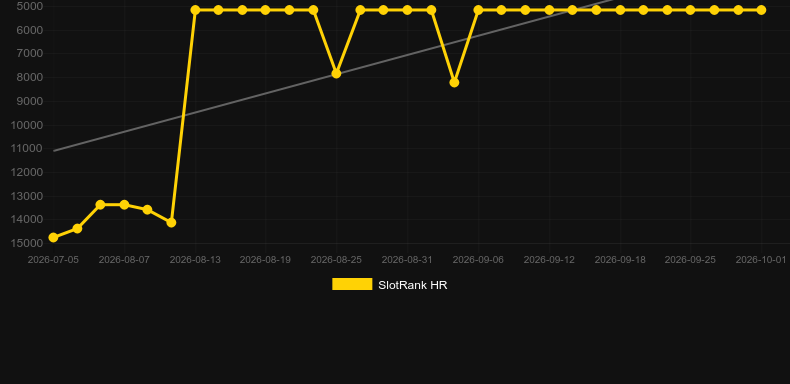Screen dimensions: 790x384
Task: Click the 2026-09-12 x-axis date label
Action: tap(549, 260)
